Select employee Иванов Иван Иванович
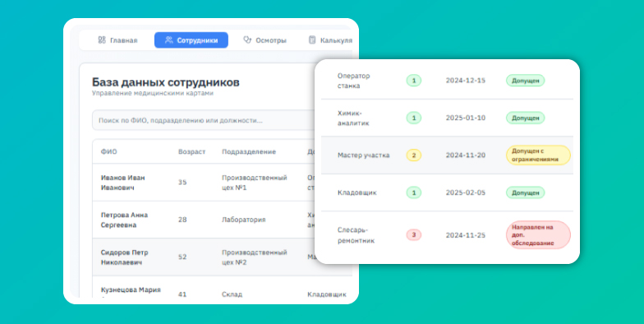Image resolution: width=644 pixels, height=324 pixels. [x=123, y=183]
